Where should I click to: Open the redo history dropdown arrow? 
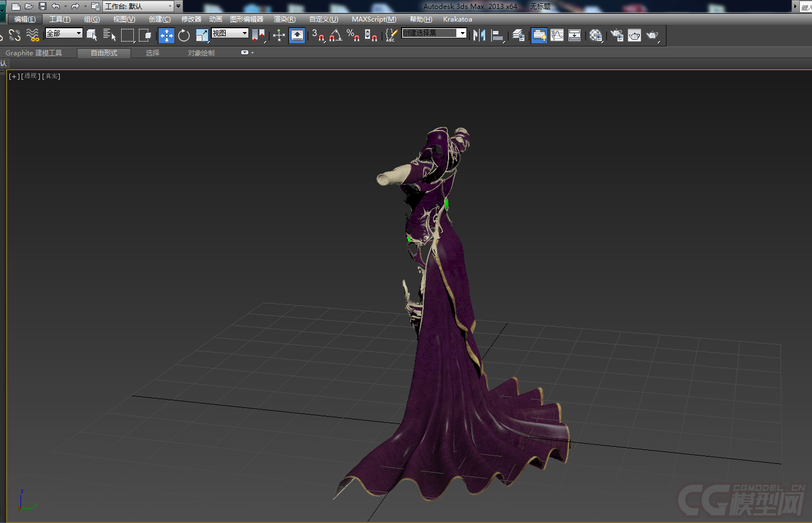[x=85, y=6]
